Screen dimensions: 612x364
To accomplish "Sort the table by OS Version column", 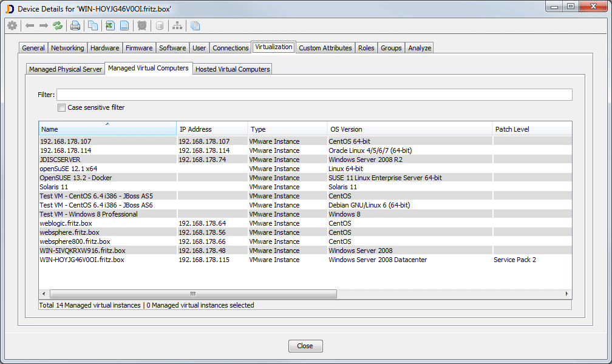I will 407,129.
